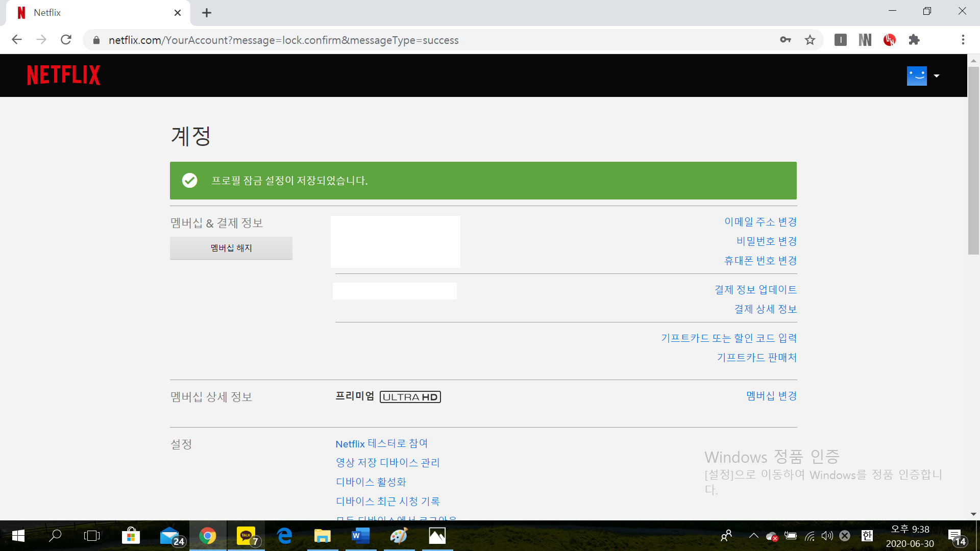980x551 pixels.
Task: Click the 멤버십 해지 button
Action: 231,248
